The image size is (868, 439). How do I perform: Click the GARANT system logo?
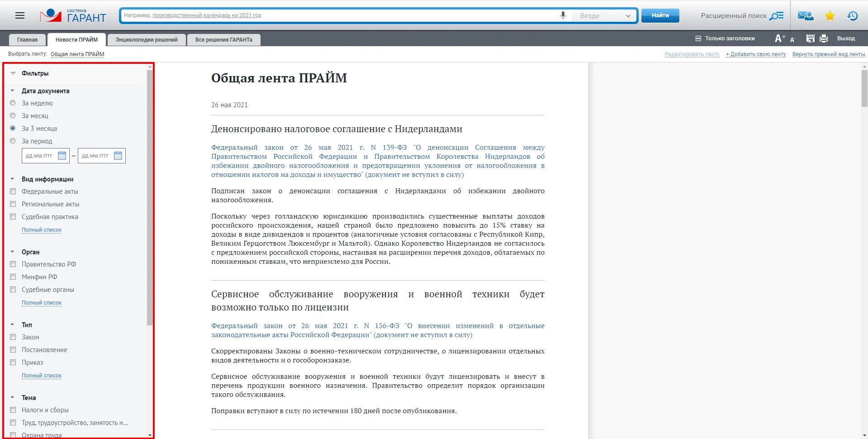point(73,16)
